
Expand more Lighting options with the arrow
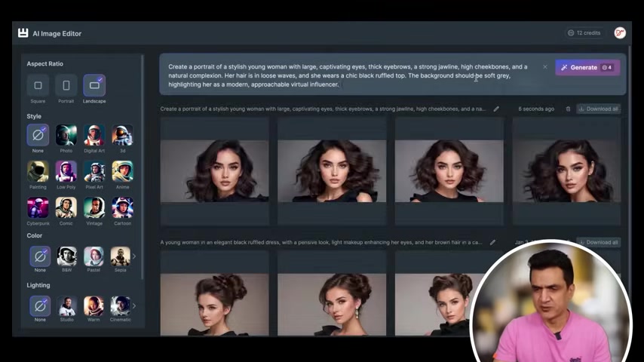coord(134,306)
